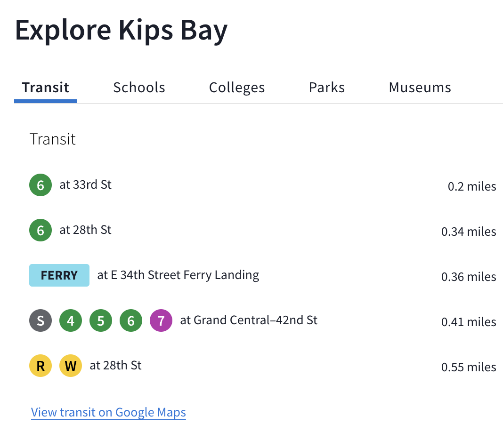Open View transit on Google Maps link
The height and width of the screenshot is (448, 503).
[x=108, y=412]
